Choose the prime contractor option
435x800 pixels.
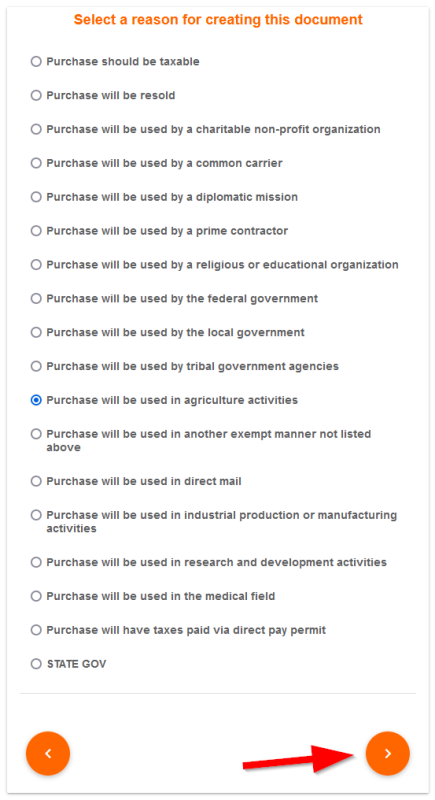36,231
